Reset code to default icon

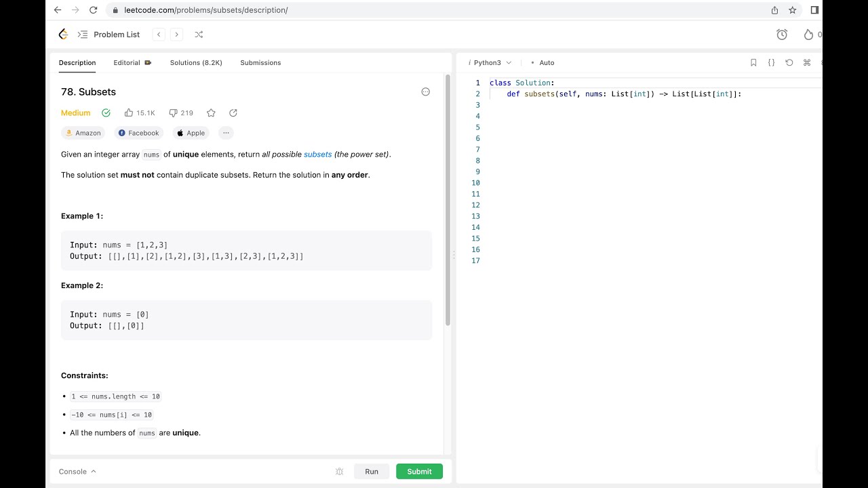(789, 62)
